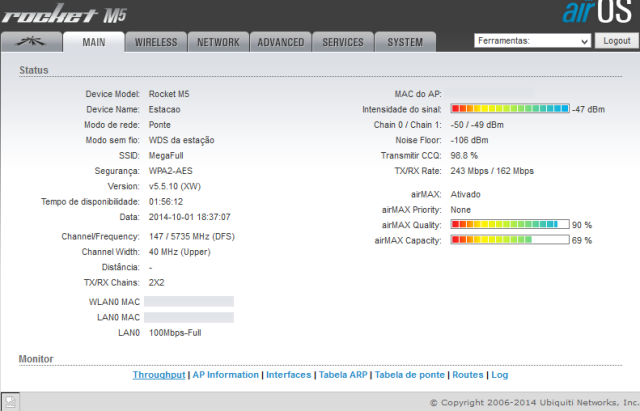This screenshot has height=411, width=640.
Task: Click the 'WPA2-AES' security value
Action: [x=171, y=171]
